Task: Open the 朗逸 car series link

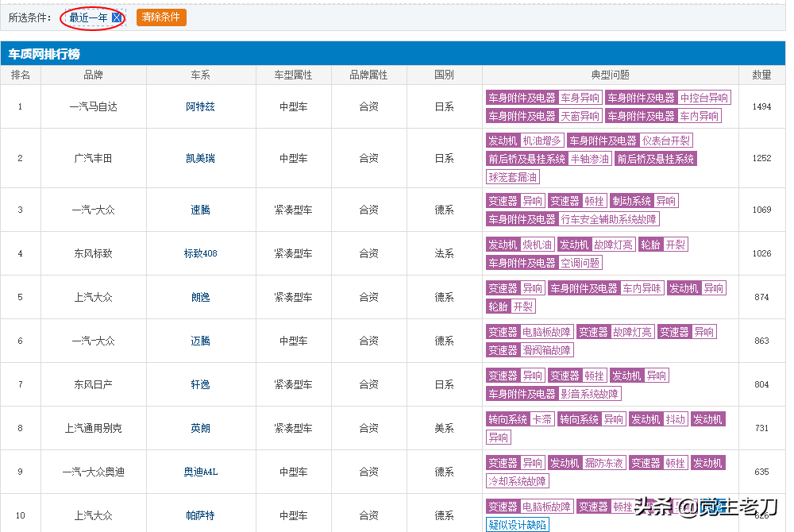Action: pyautogui.click(x=201, y=297)
